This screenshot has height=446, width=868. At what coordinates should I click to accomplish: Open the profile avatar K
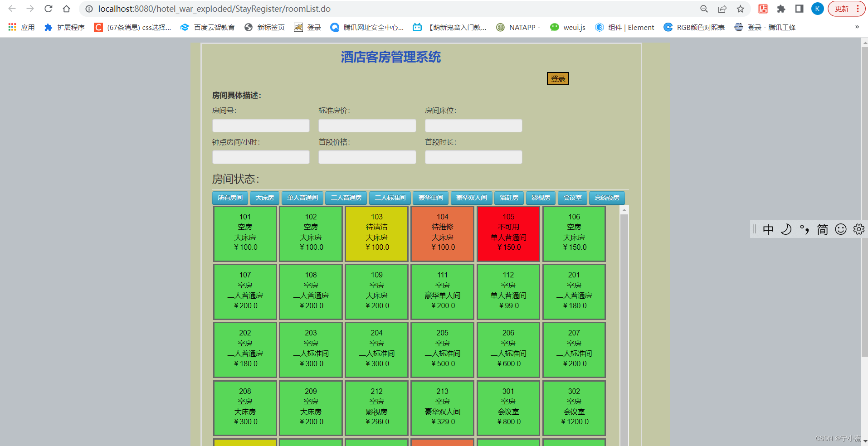818,9
